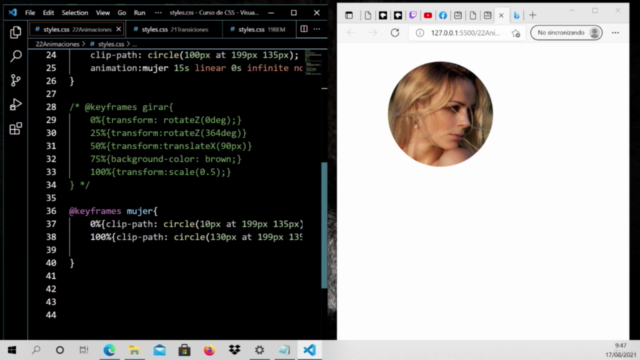Open the Source Control view

(x=16, y=80)
